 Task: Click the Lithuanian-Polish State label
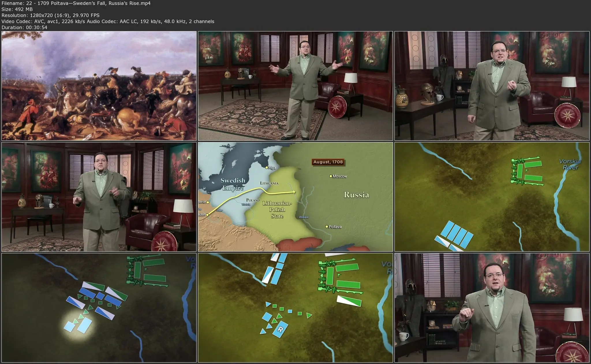point(277,210)
